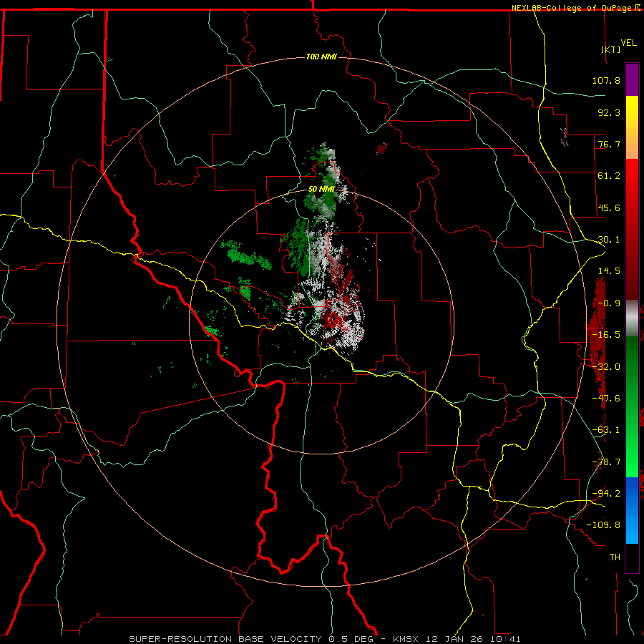Click the -0.9 velocity scale value
The height and width of the screenshot is (644, 644).
coord(609,303)
